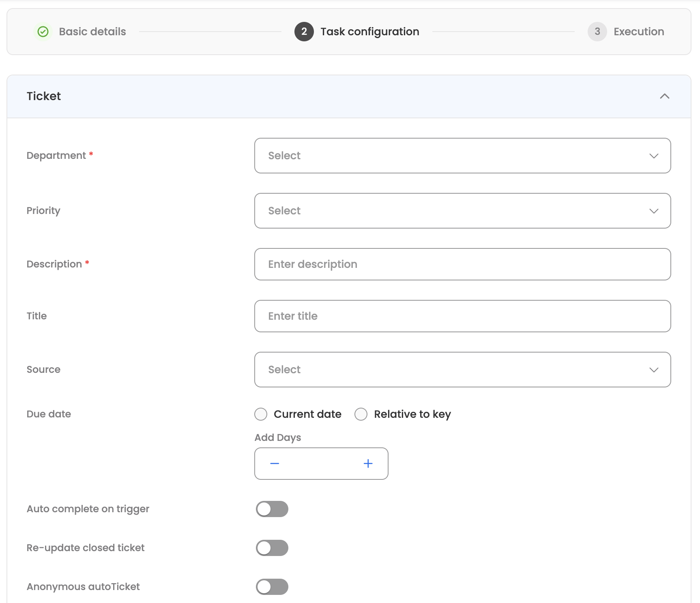The image size is (700, 603).
Task: Go to the Execution step
Action: coord(638,32)
